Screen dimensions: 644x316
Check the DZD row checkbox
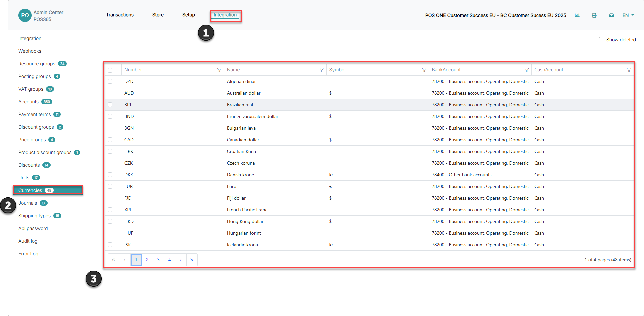click(110, 81)
